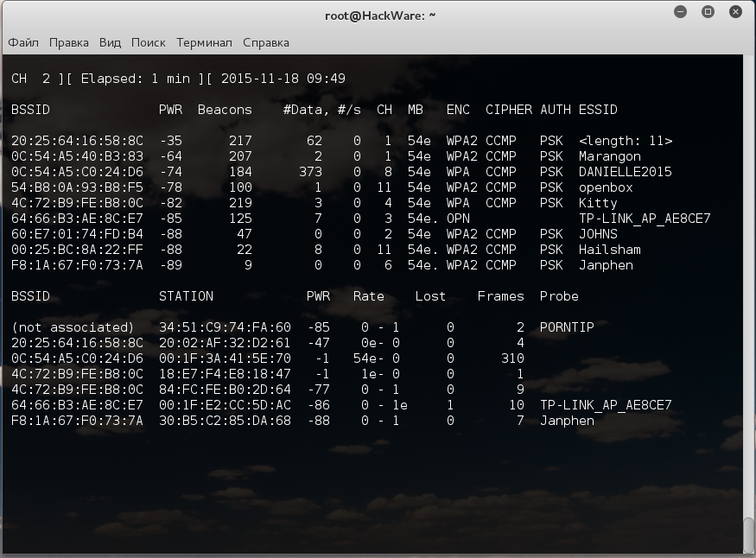Open the Справка menu
This screenshot has height=558, width=756.
tap(266, 42)
